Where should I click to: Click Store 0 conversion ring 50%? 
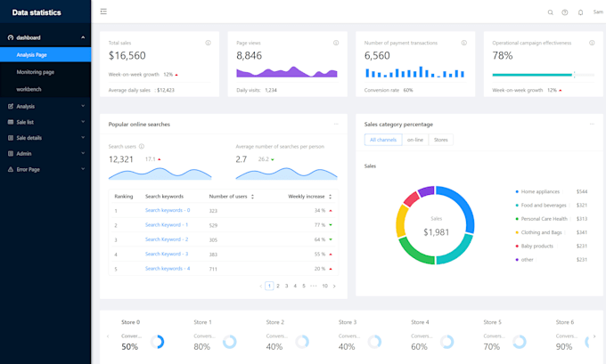click(158, 342)
